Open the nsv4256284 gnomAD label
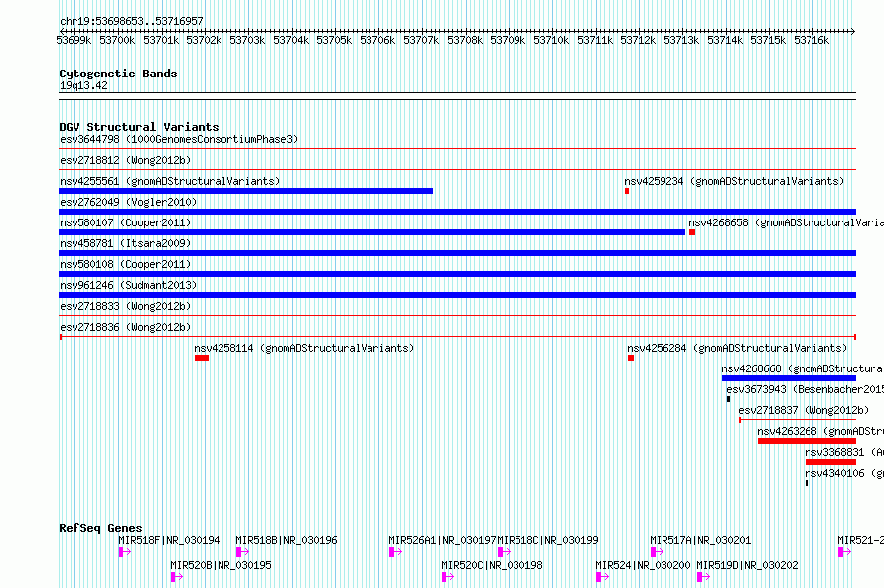 coord(737,348)
